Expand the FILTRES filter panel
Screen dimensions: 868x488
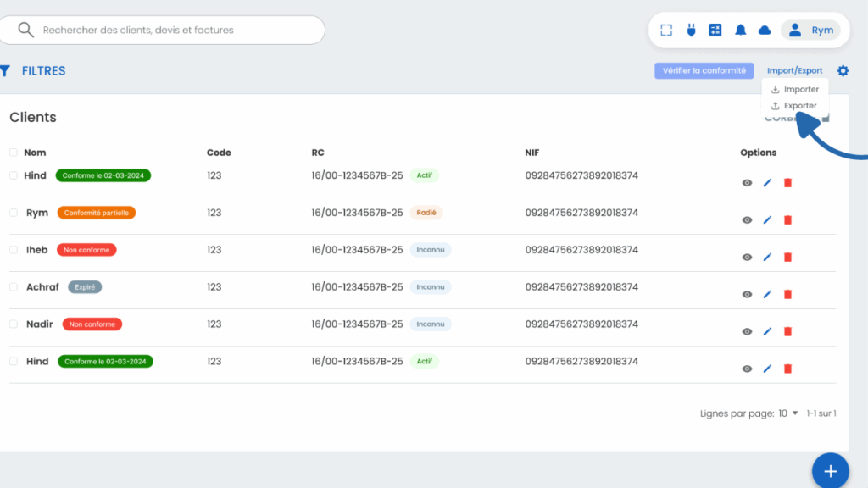[x=34, y=71]
